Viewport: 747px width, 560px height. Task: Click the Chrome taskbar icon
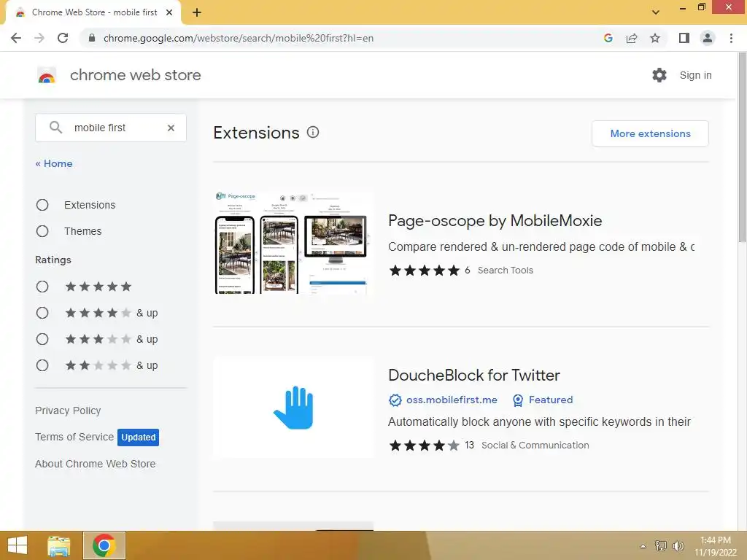click(104, 545)
